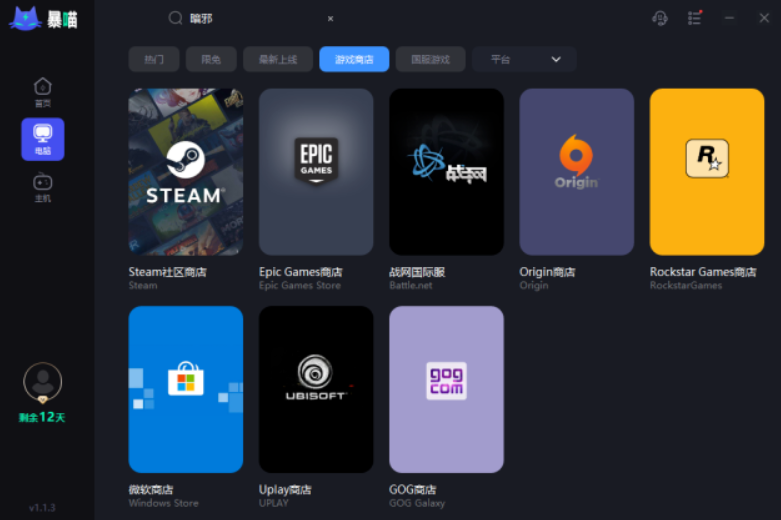Open the Rockstar Games store tile
The height and width of the screenshot is (520, 781).
pyautogui.click(x=706, y=172)
